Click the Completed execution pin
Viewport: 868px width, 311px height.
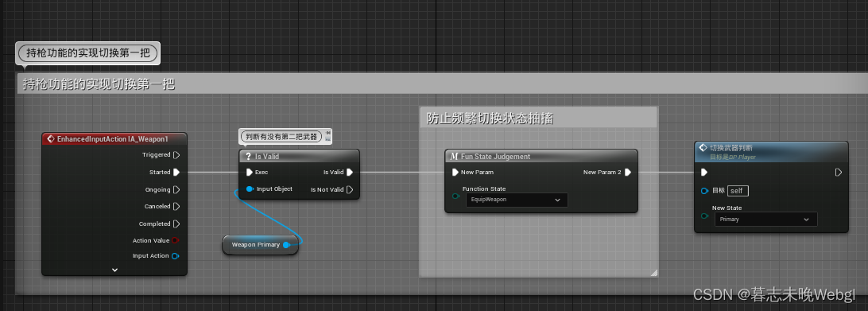point(176,224)
